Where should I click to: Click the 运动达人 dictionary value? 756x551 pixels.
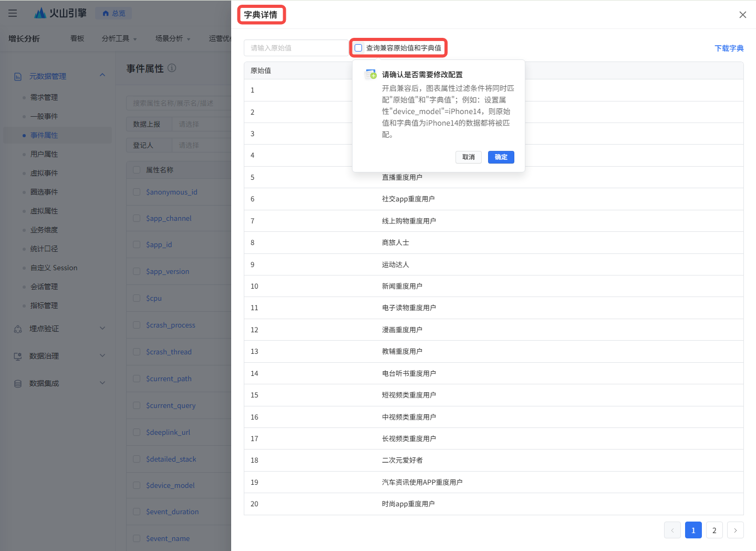(395, 264)
